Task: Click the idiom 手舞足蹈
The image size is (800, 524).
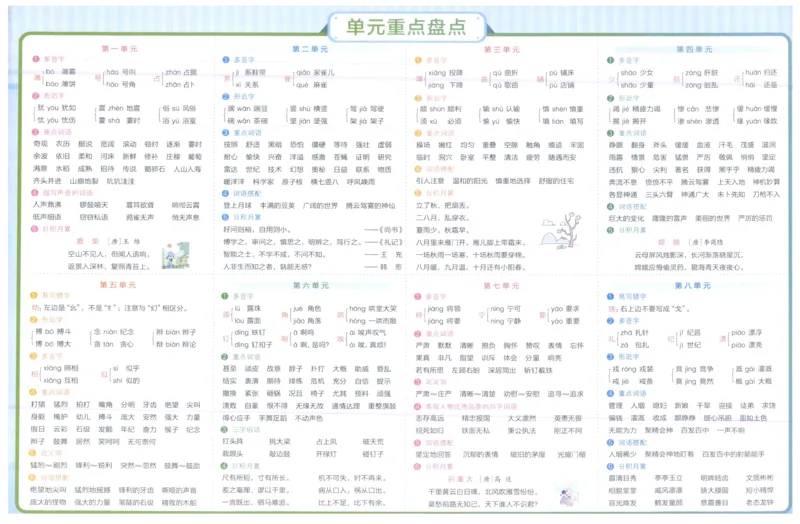Action: click(x=273, y=418)
